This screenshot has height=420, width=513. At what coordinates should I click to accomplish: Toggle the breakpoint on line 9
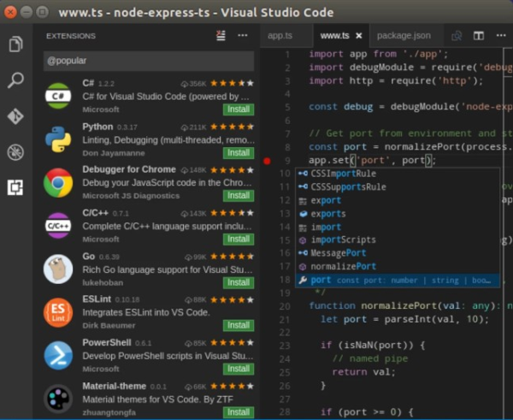pos(267,161)
